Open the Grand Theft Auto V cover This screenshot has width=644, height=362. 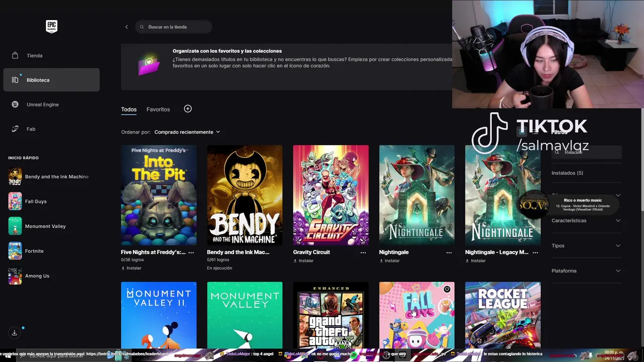tap(331, 315)
